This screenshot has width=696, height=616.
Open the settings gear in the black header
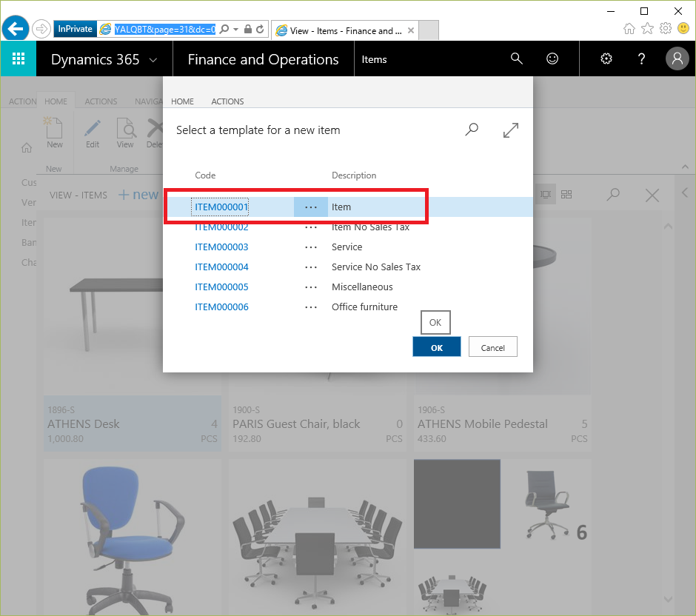point(606,58)
